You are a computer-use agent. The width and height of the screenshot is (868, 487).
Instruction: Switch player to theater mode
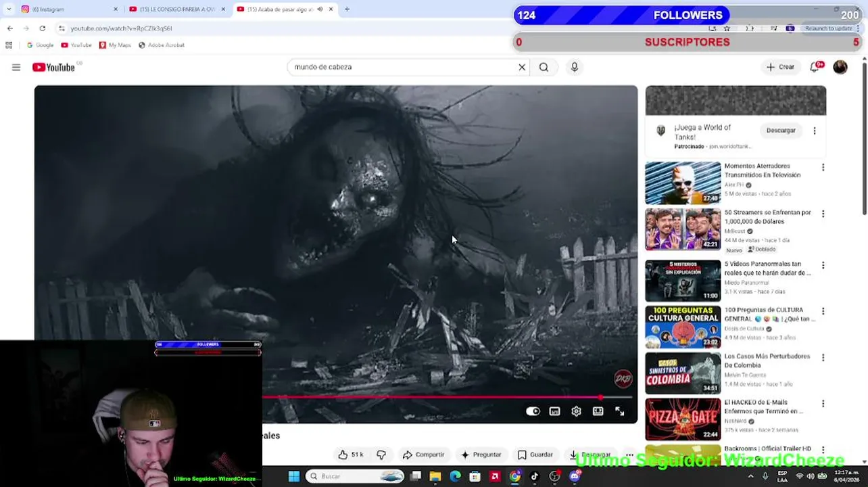598,411
